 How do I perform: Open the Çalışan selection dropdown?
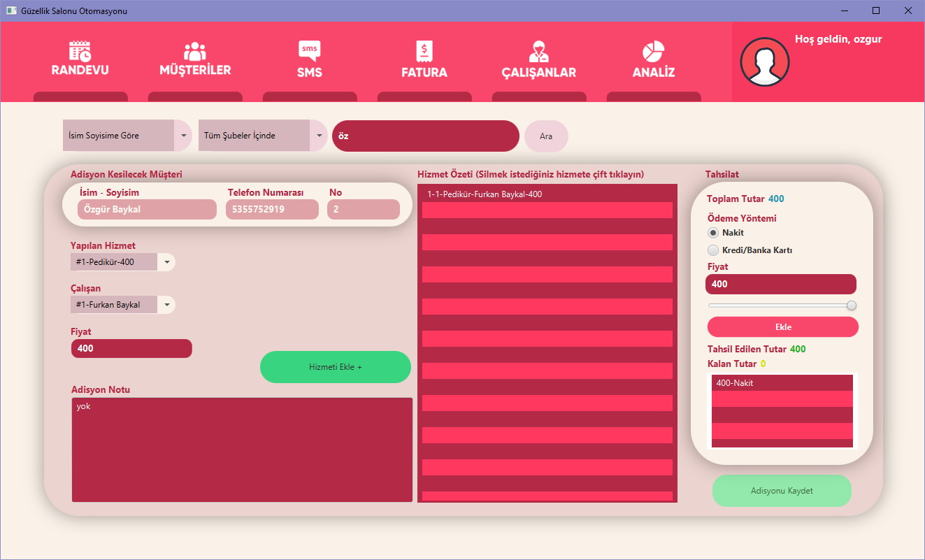click(x=166, y=305)
